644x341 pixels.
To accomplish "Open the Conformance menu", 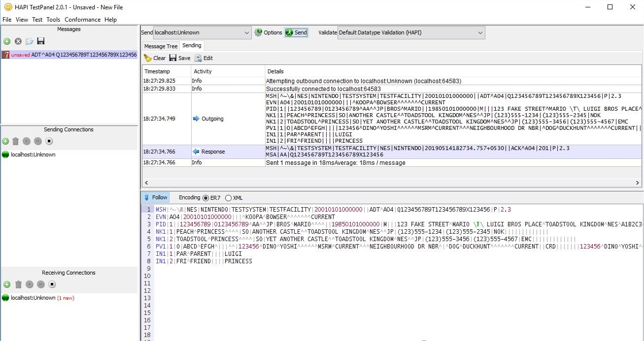I will (82, 20).
